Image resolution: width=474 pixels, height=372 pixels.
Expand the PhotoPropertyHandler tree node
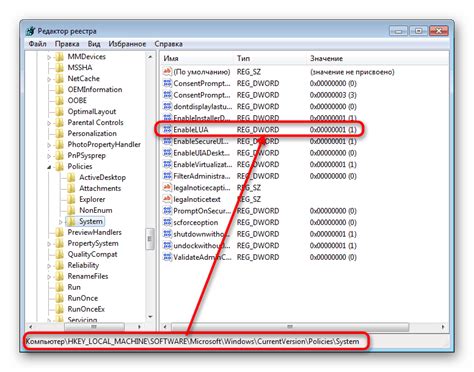[49, 145]
